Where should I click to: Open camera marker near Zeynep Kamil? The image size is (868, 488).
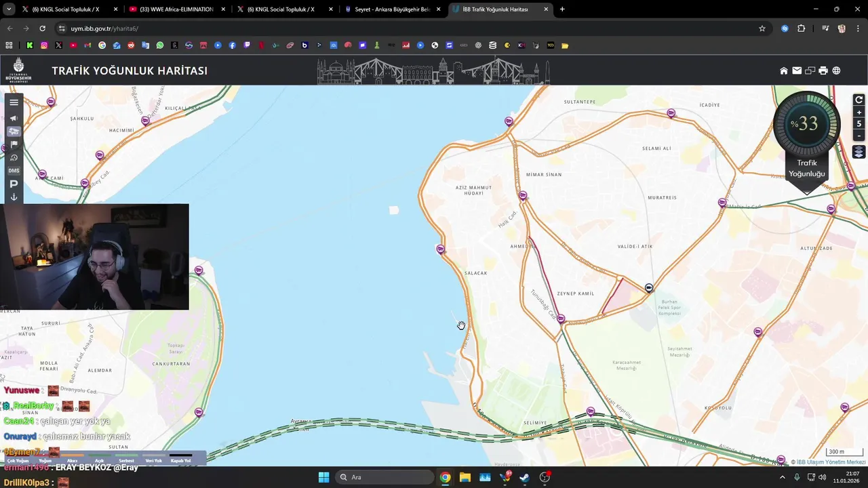coord(561,319)
